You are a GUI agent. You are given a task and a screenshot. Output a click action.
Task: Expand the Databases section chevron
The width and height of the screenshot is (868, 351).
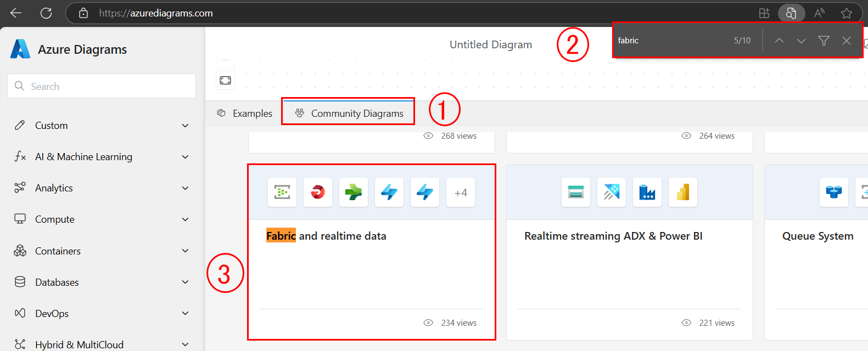(x=185, y=282)
